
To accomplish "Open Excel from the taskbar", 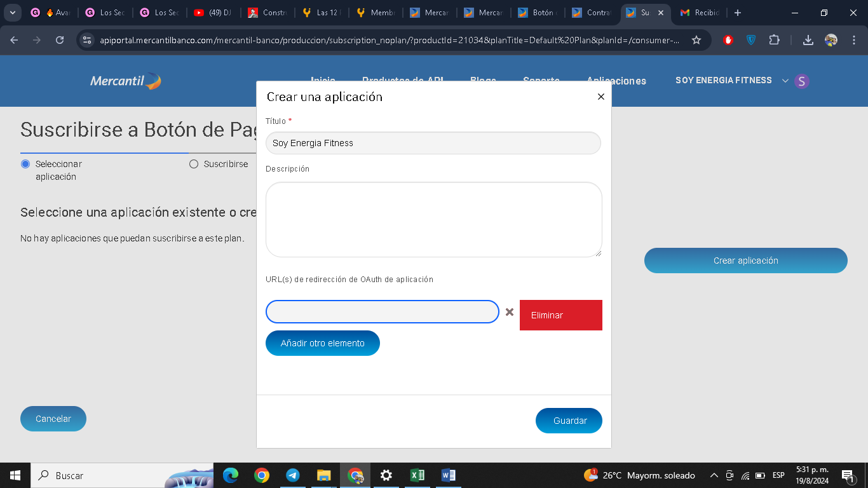I will [417, 475].
